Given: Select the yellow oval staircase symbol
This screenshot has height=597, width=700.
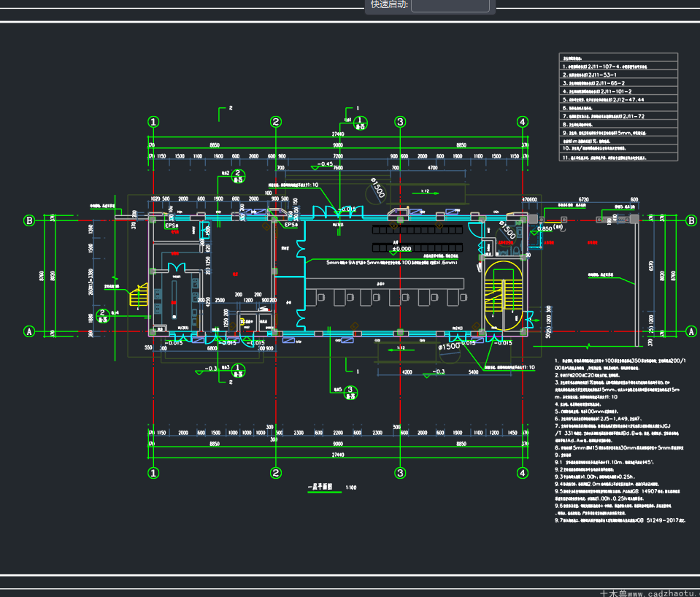Looking at the screenshot, I should (503, 295).
